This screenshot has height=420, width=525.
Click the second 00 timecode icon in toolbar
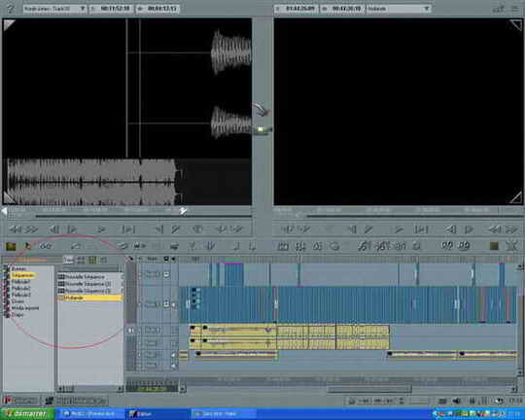coord(464,246)
